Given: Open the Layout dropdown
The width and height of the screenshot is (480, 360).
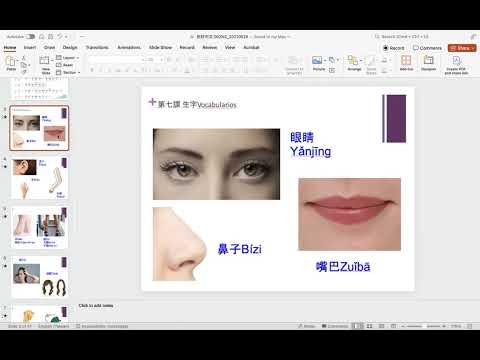Looking at the screenshot, I should 68,58.
